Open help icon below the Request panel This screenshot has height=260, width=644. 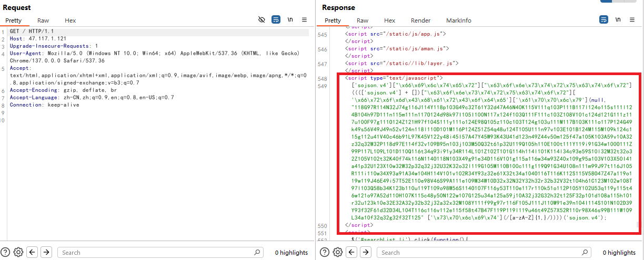6,252
